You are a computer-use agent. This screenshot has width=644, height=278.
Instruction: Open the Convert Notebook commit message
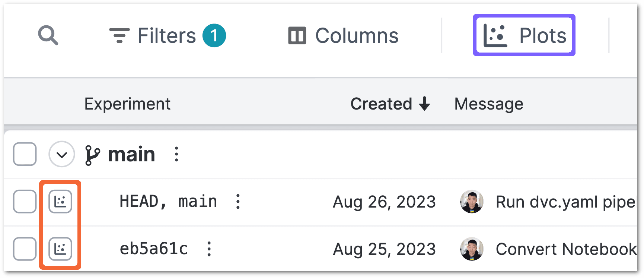(566, 249)
